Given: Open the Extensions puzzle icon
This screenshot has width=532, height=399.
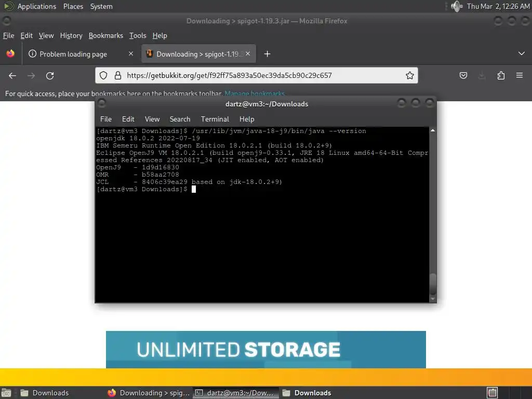Looking at the screenshot, I should pos(501,75).
